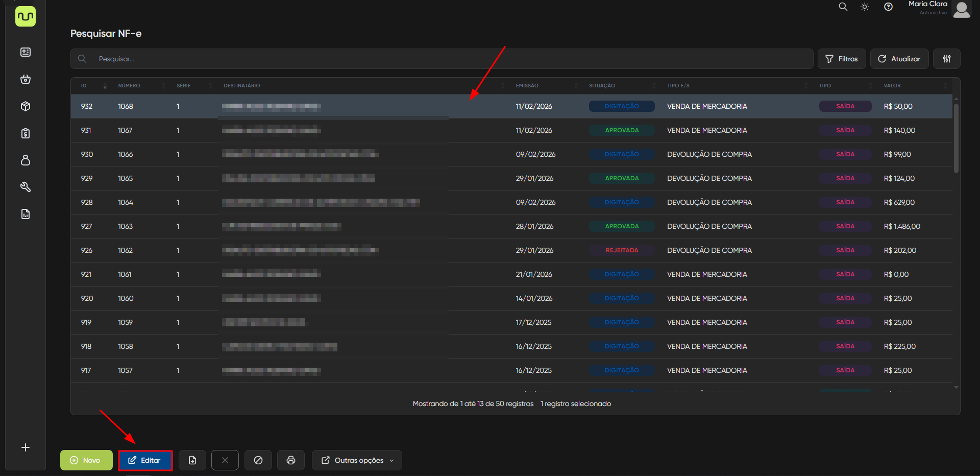Image resolution: width=980 pixels, height=476 pixels.
Task: Click the 3D box sidebar icon
Action: (26, 106)
